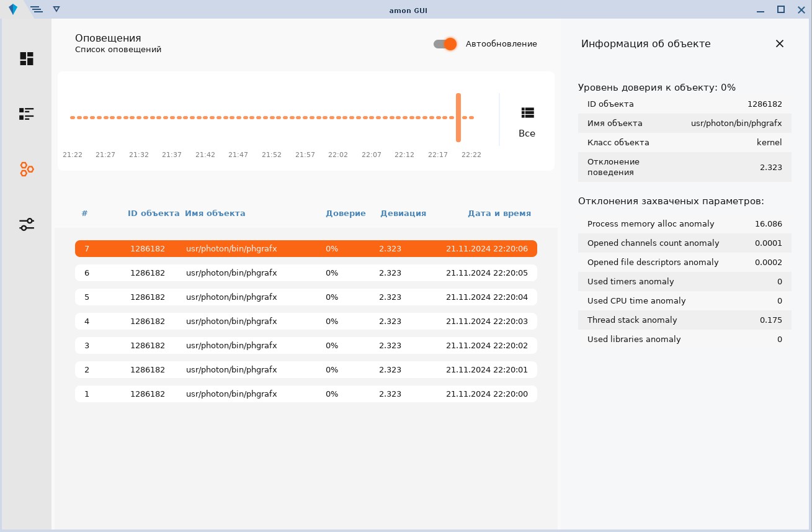Select alert row number 7
The width and height of the screenshot is (812, 532).
306,248
